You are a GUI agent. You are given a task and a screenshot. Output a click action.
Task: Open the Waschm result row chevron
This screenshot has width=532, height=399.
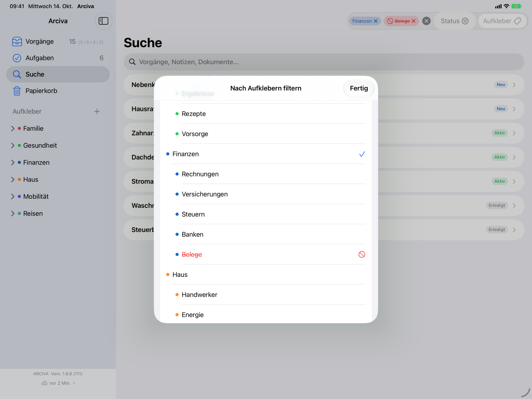click(x=514, y=206)
